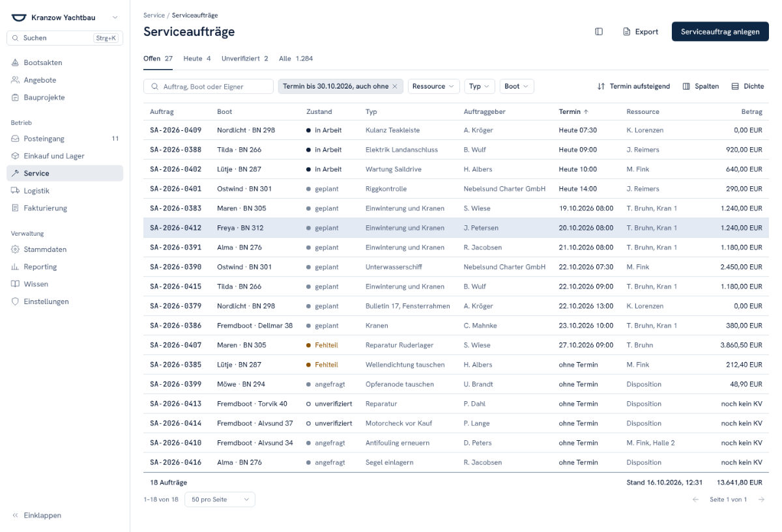Viewport: 782px width, 532px height.
Task: Switch to the Offen tab
Action: click(x=158, y=59)
